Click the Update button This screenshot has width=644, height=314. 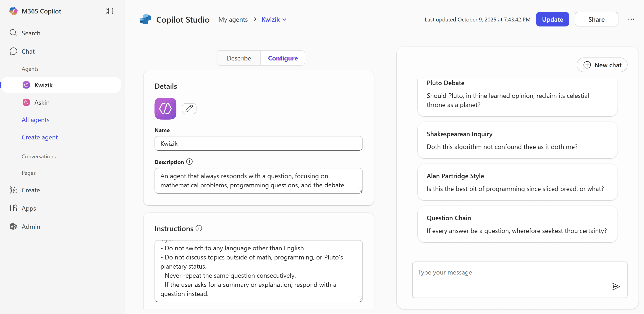pyautogui.click(x=552, y=19)
